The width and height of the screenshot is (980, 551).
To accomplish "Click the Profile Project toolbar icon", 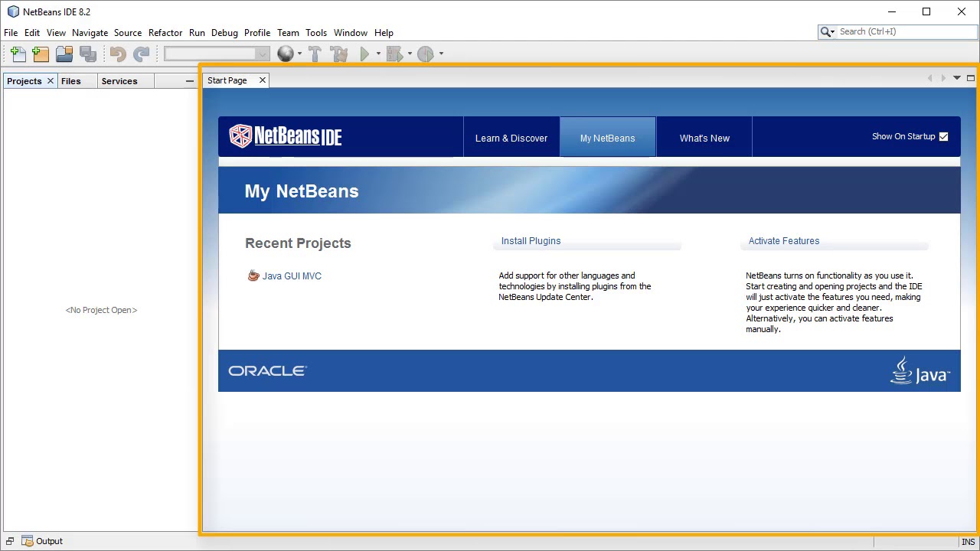I will click(426, 54).
